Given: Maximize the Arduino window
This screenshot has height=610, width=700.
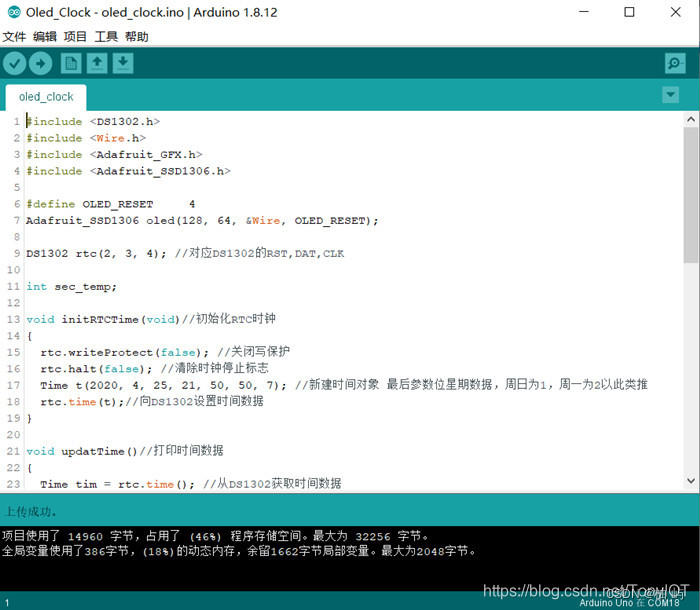Looking at the screenshot, I should point(629,12).
